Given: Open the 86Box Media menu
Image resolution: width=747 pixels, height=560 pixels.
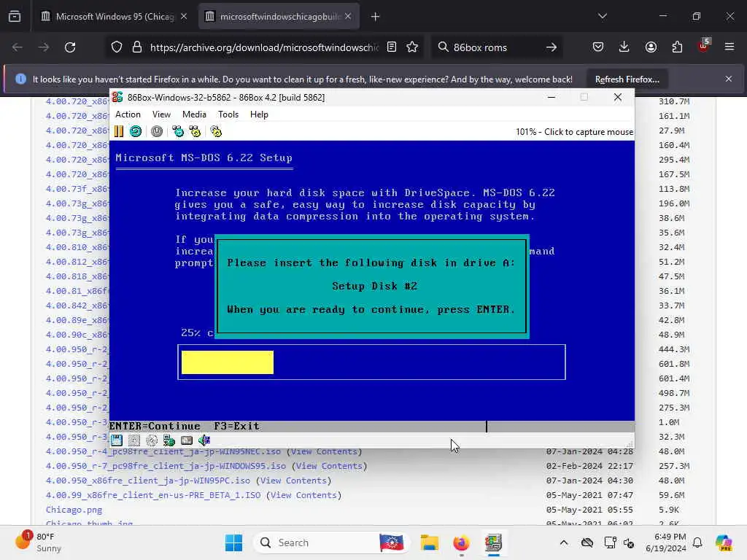Looking at the screenshot, I should pyautogui.click(x=194, y=114).
